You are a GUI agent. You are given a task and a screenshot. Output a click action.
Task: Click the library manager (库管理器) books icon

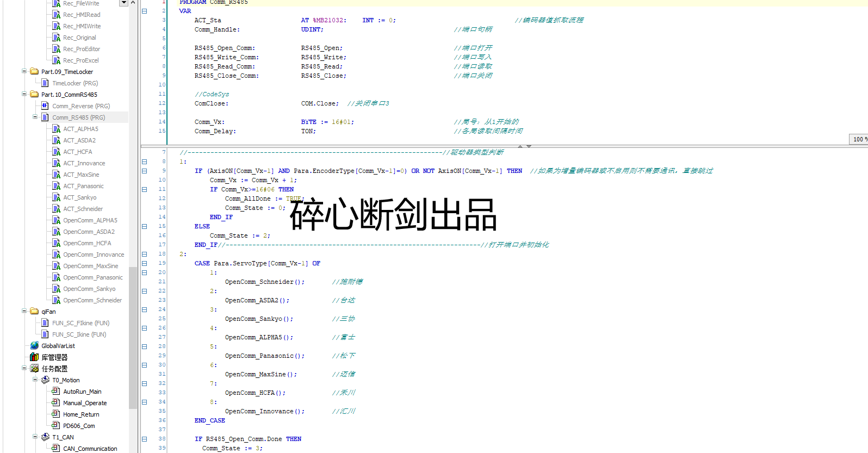[34, 357]
